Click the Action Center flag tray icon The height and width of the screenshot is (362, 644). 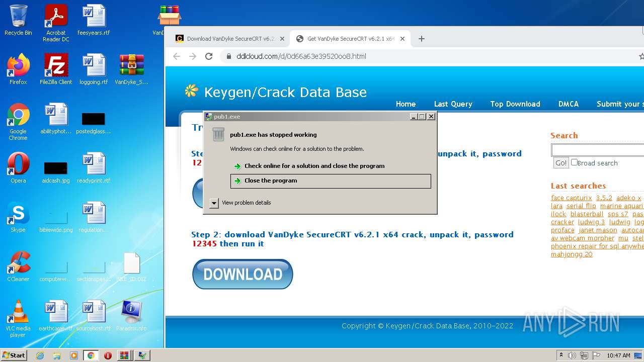(596, 355)
